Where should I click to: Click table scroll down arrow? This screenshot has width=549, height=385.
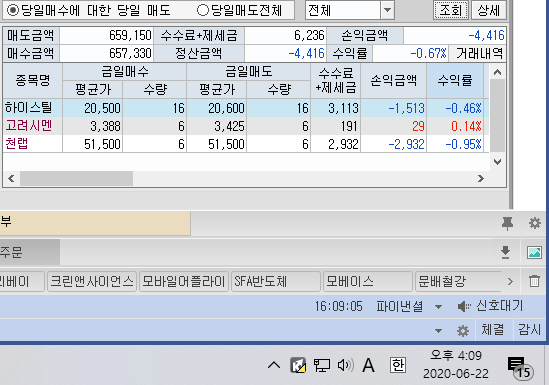pos(498,162)
